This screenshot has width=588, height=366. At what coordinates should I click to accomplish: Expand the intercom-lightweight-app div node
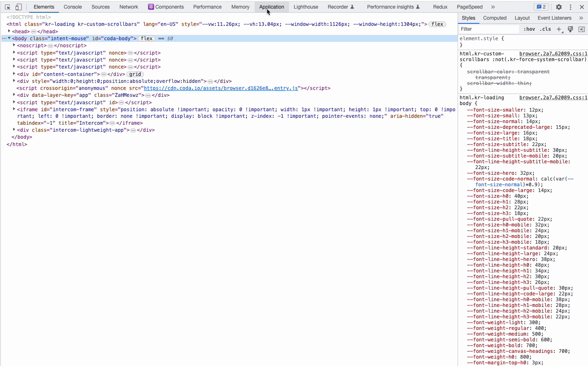click(14, 130)
